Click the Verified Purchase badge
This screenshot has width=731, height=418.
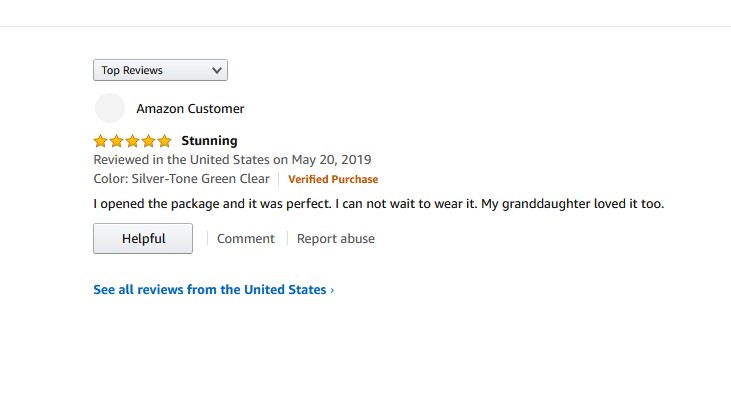pos(333,180)
